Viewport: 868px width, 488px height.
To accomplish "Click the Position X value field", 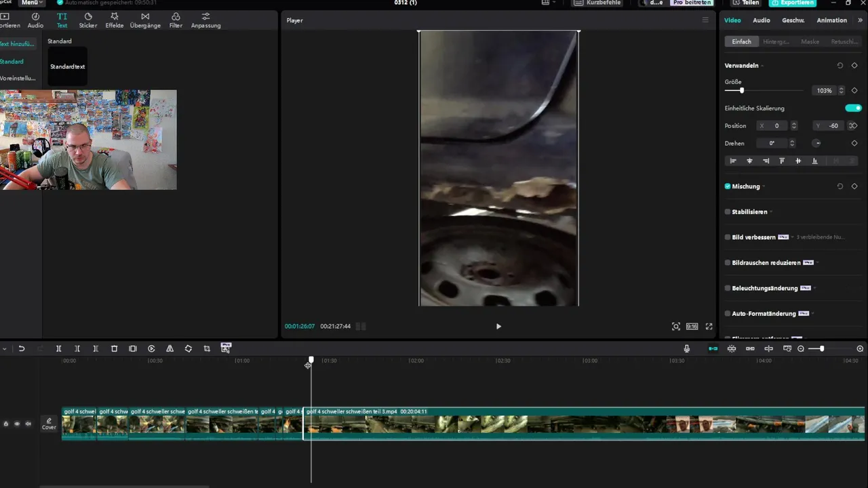I will 772,125.
